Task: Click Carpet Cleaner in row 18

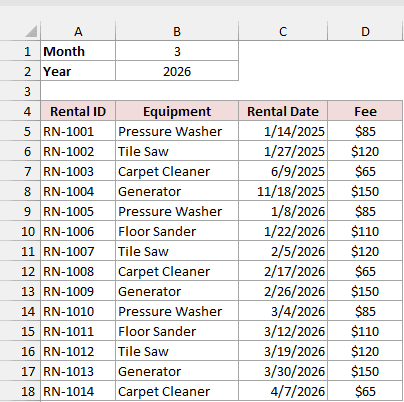Action: [x=177, y=391]
